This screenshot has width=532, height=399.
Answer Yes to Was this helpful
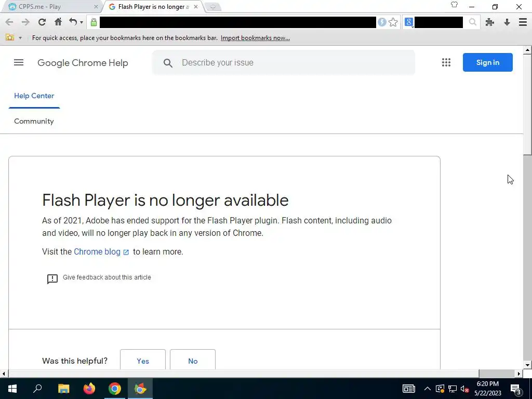point(143,361)
